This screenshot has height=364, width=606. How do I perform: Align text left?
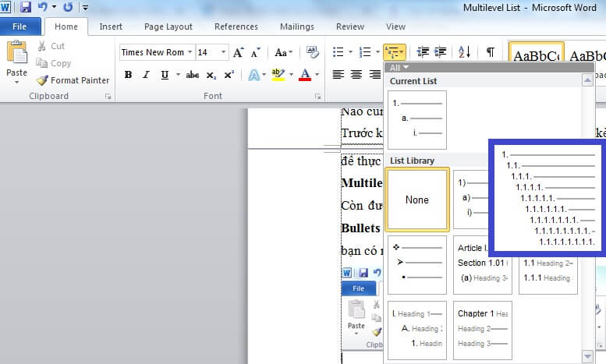click(338, 74)
